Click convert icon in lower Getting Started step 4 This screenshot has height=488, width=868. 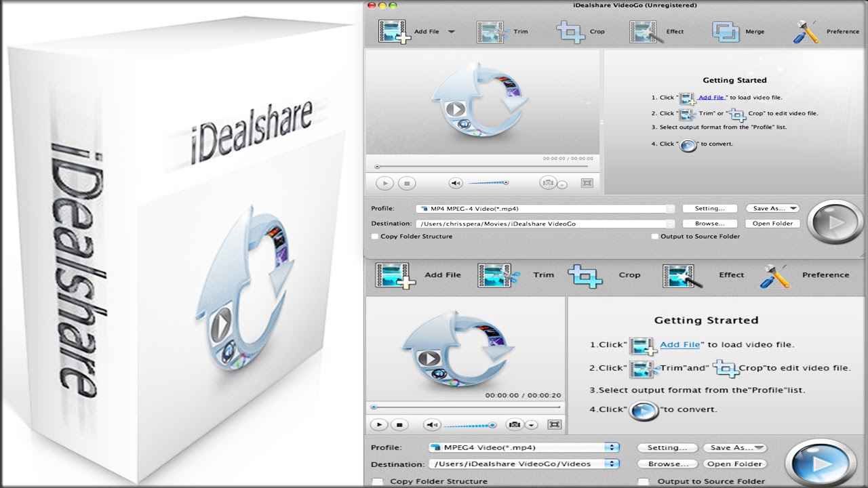644,411
